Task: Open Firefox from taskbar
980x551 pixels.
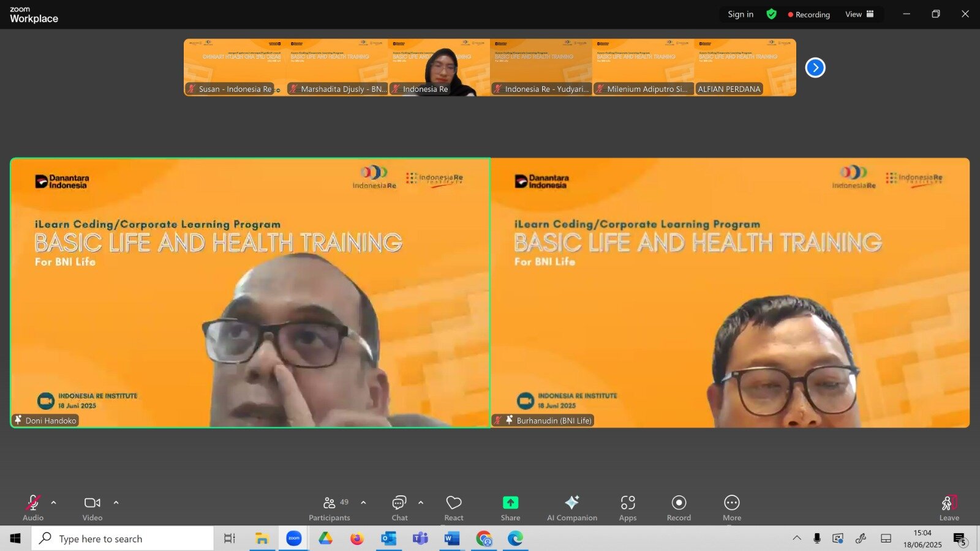Action: coord(357,538)
